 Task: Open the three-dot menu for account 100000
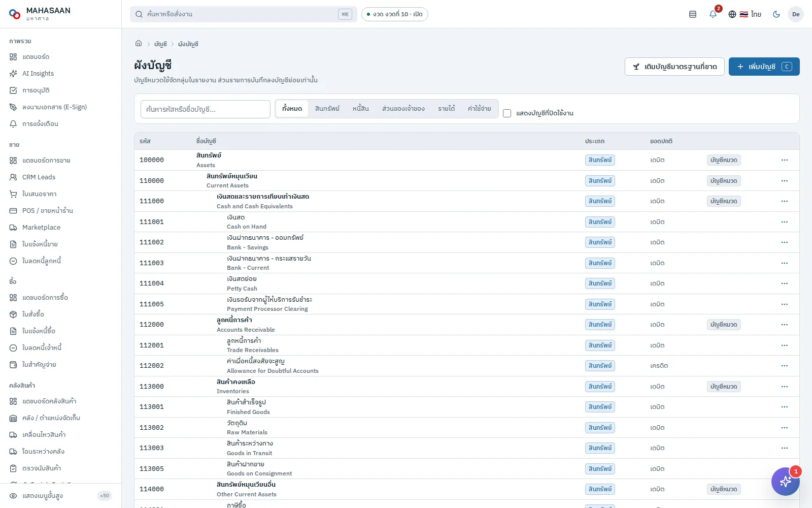click(785, 160)
